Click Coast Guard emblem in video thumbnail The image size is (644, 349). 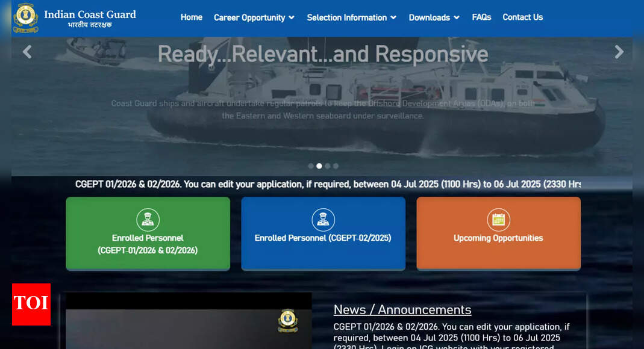287,320
